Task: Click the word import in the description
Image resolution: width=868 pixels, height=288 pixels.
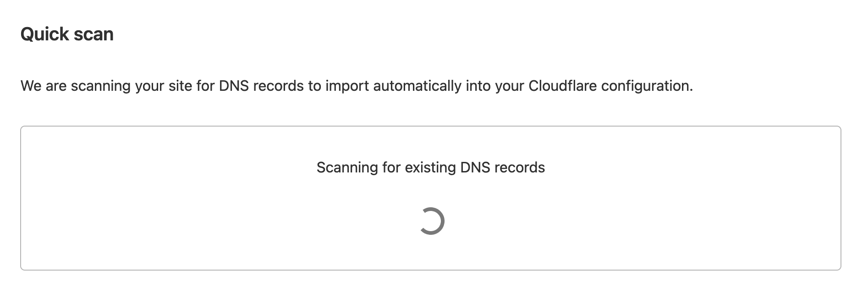Action: [x=347, y=86]
